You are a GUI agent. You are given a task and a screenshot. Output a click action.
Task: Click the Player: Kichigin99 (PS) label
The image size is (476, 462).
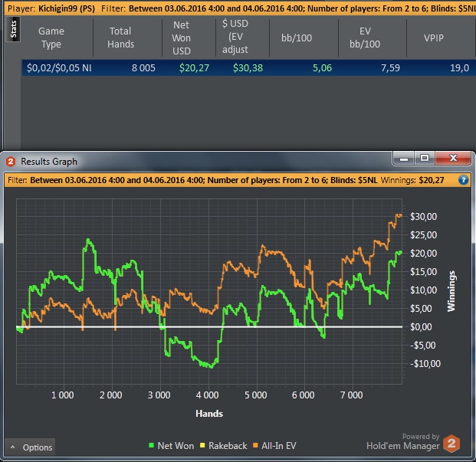click(51, 8)
